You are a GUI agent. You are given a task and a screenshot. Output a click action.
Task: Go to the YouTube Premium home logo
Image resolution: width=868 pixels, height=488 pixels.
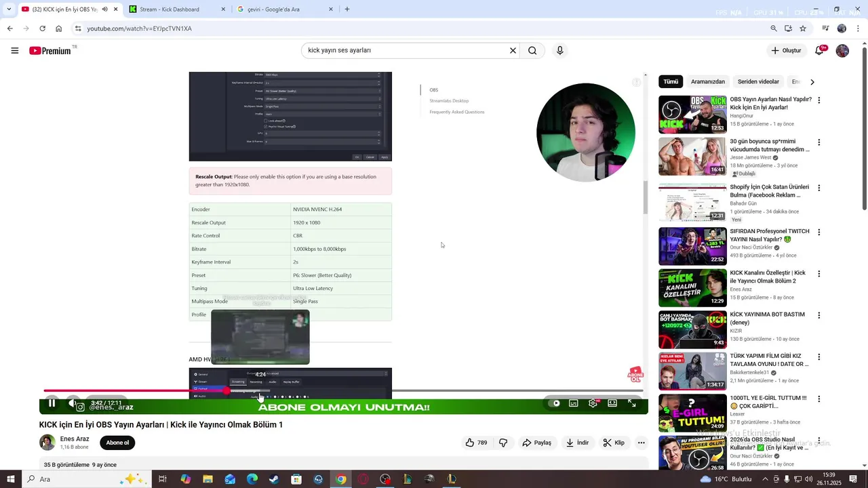point(50,51)
